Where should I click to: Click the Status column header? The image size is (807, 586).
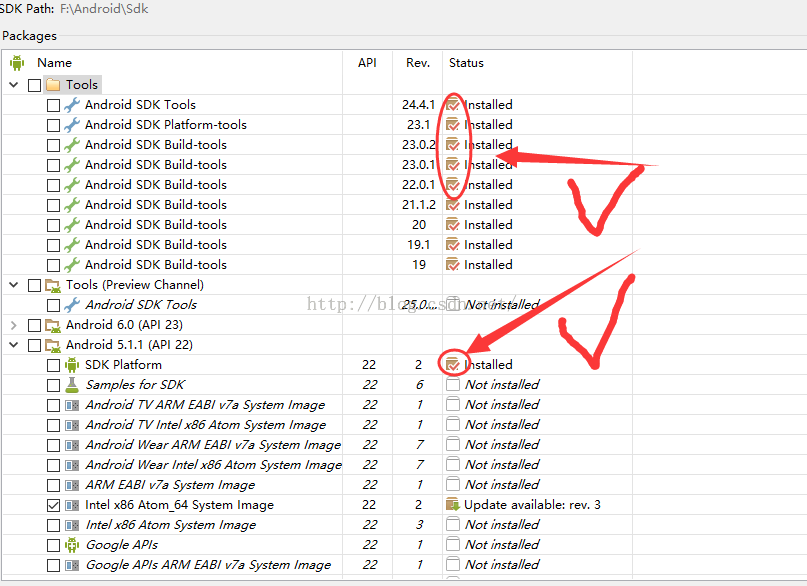pyautogui.click(x=466, y=63)
